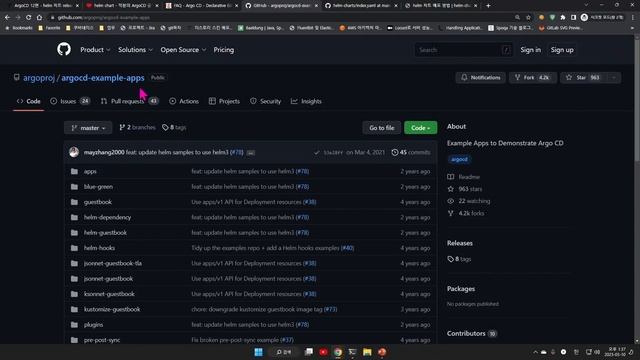Image resolution: width=640 pixels, height=360 pixels.
Task: Open Windows Start menu icon
Action: pos(258,352)
